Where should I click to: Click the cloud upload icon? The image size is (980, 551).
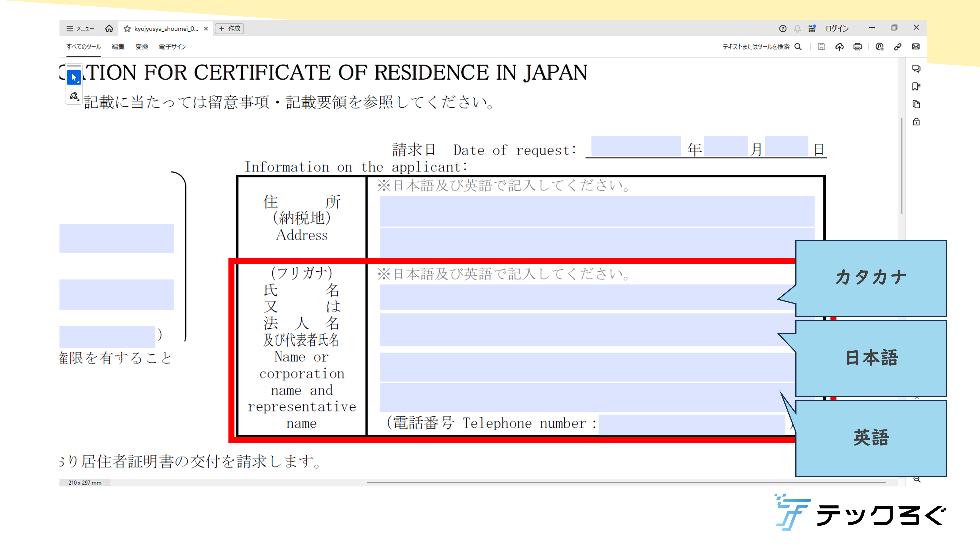coord(839,47)
